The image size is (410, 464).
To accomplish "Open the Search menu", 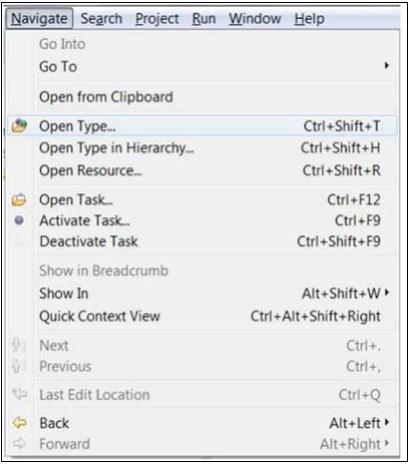I will coord(101,19).
